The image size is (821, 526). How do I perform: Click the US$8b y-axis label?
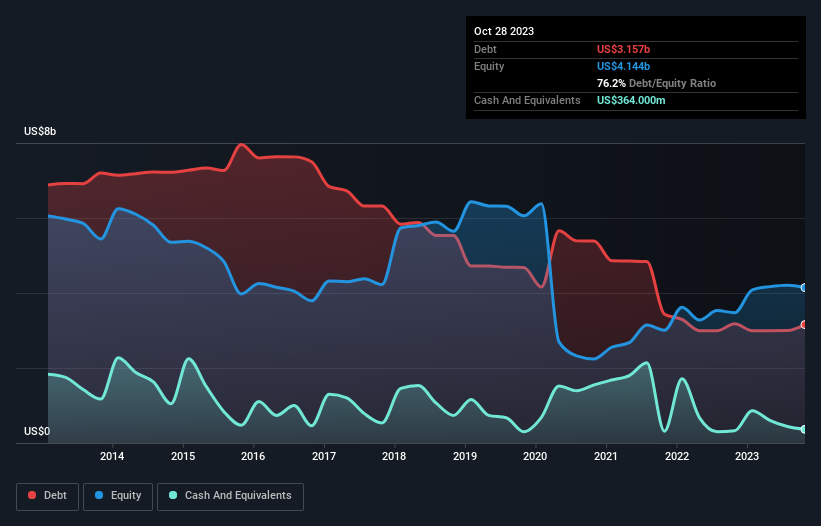(40, 131)
